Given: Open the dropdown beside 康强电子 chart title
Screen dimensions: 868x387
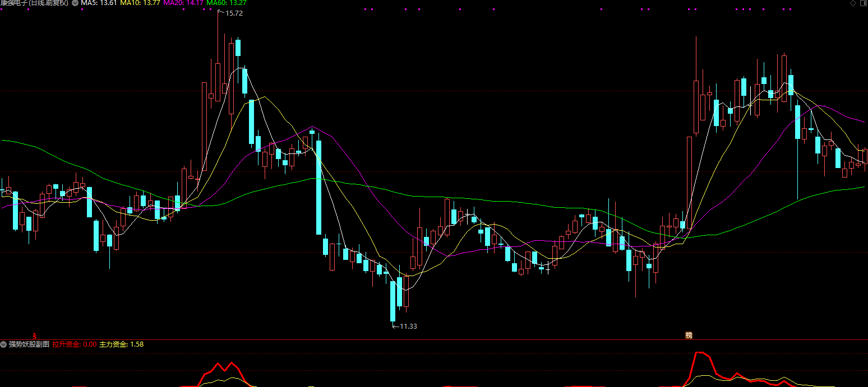Looking at the screenshot, I should [x=75, y=3].
